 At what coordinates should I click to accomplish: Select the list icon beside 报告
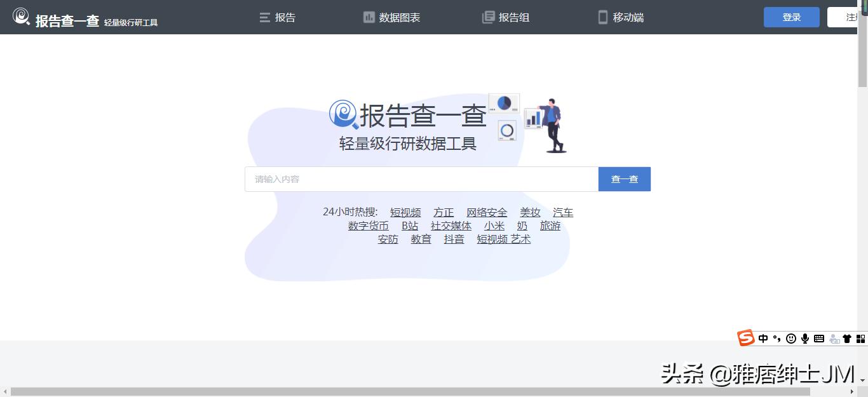(265, 17)
